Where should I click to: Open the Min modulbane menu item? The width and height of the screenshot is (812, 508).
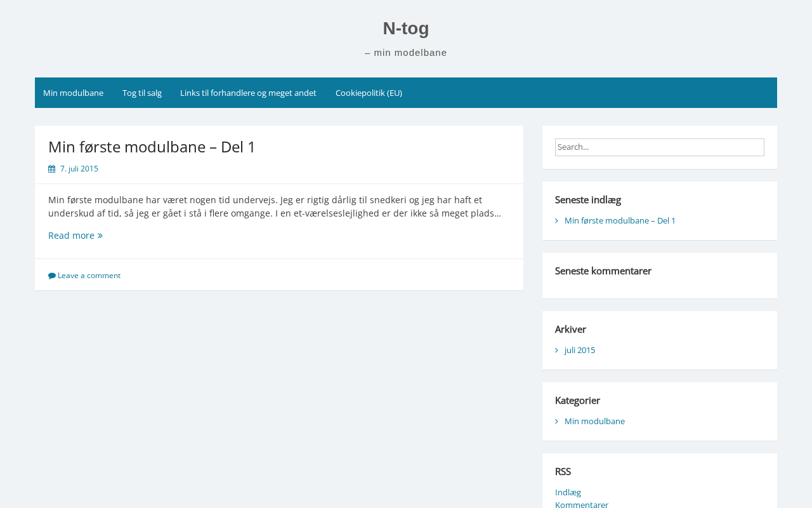coord(73,93)
